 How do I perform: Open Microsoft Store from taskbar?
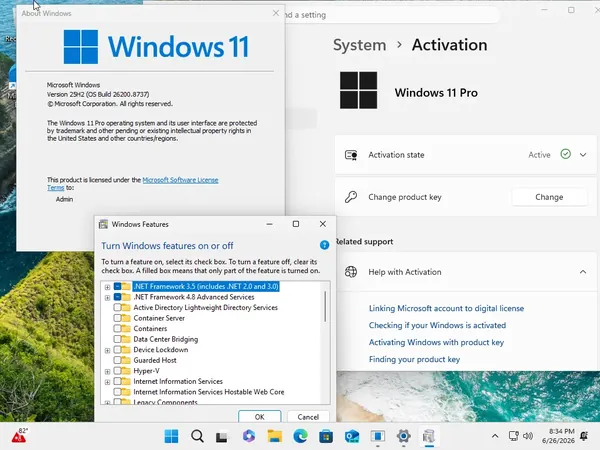326,436
